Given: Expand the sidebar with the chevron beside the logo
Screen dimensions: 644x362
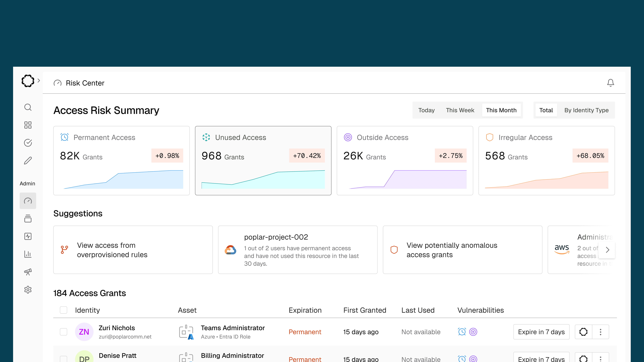Looking at the screenshot, I should pos(39,80).
